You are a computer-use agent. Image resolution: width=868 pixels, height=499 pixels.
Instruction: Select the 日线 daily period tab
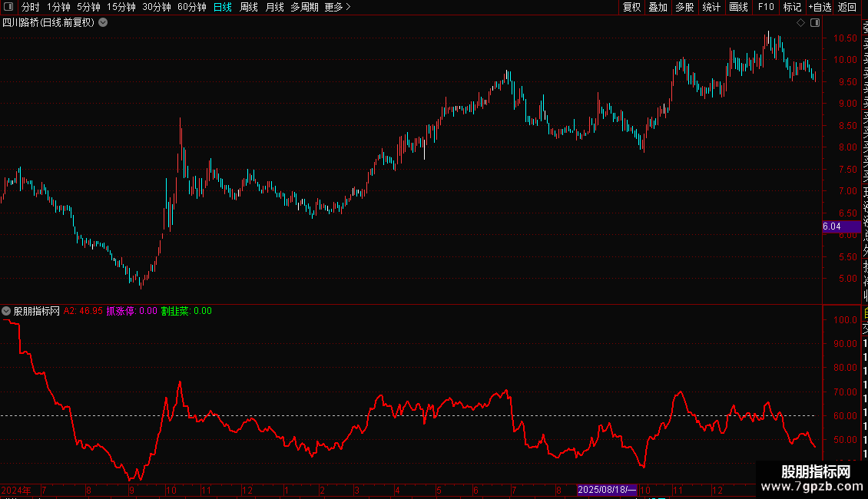pyautogui.click(x=223, y=7)
